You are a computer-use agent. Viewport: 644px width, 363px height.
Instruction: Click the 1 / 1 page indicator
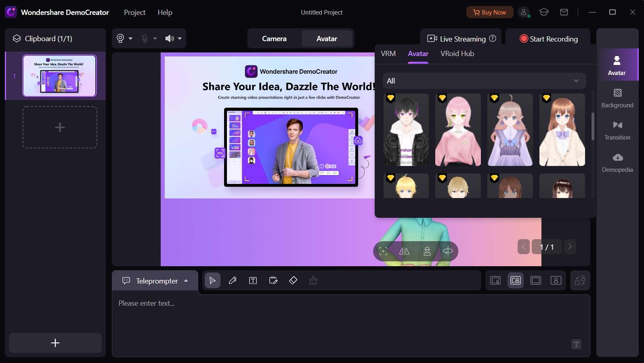(x=547, y=247)
